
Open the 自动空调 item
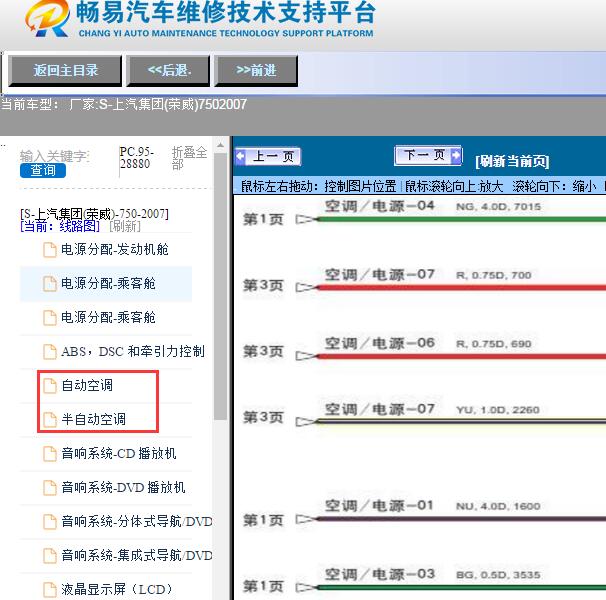pos(87,385)
